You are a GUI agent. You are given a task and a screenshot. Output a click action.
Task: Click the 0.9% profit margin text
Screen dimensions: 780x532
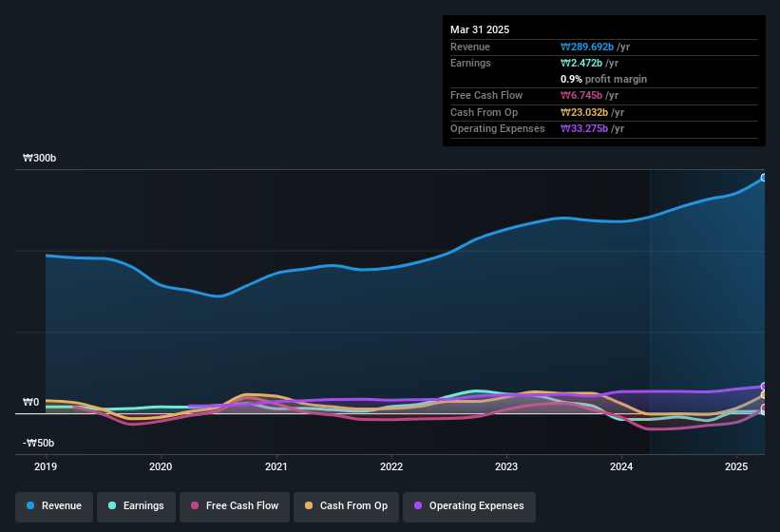pos(603,79)
